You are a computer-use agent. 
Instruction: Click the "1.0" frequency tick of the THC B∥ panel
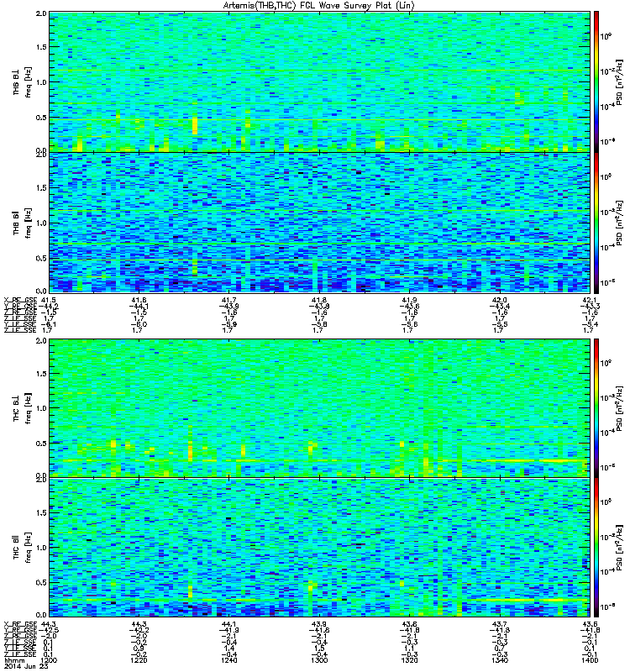[41, 548]
